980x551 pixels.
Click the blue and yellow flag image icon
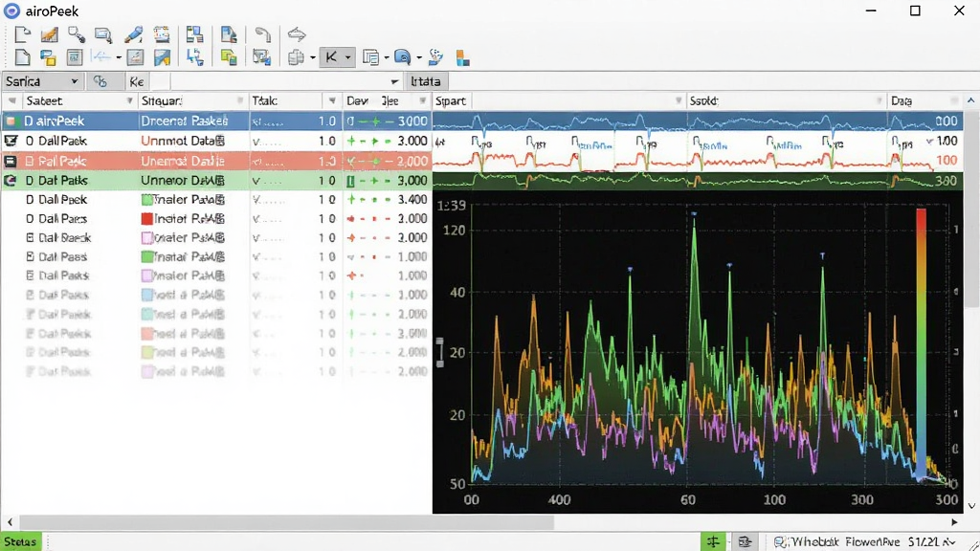point(163,58)
